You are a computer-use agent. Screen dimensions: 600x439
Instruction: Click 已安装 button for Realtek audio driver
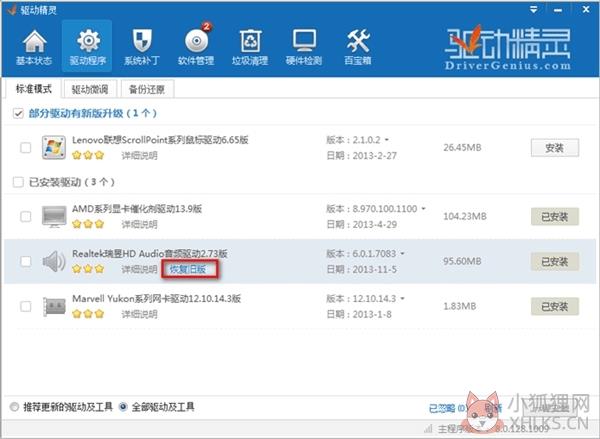click(554, 262)
